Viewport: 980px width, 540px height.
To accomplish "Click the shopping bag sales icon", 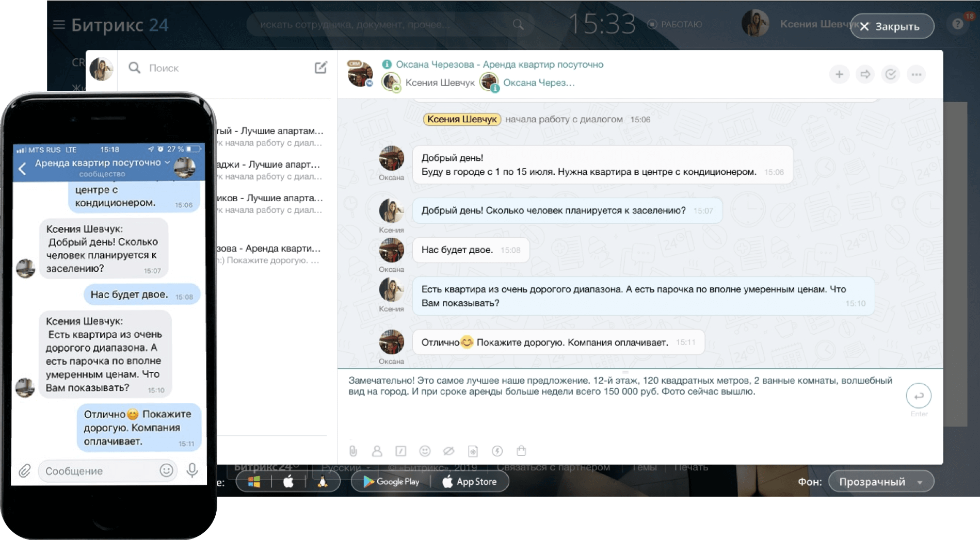I will 521,451.
